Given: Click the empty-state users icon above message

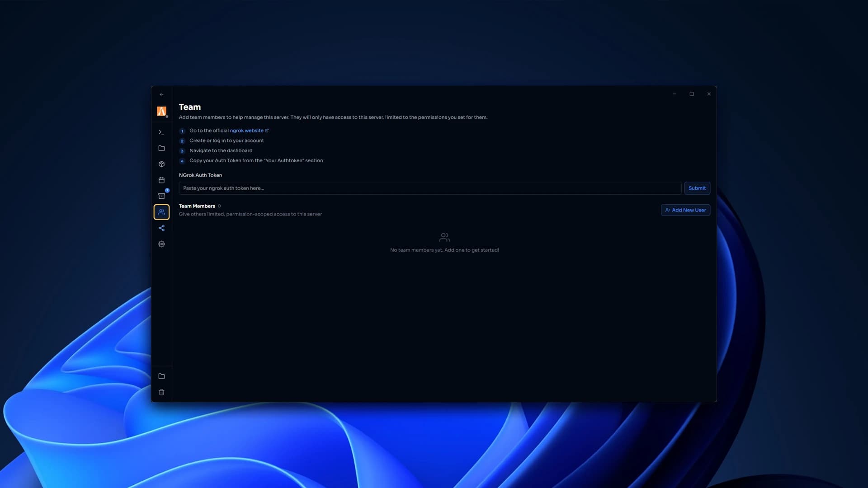Looking at the screenshot, I should coord(444,237).
